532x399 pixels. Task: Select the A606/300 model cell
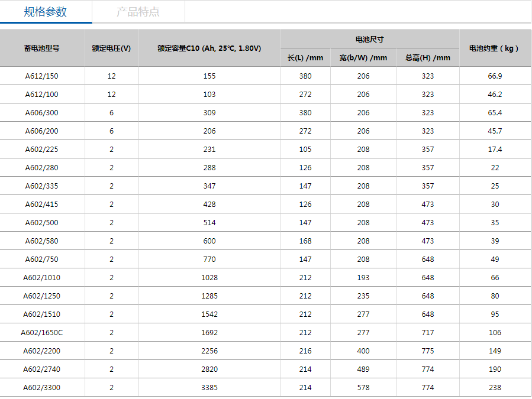[42, 113]
